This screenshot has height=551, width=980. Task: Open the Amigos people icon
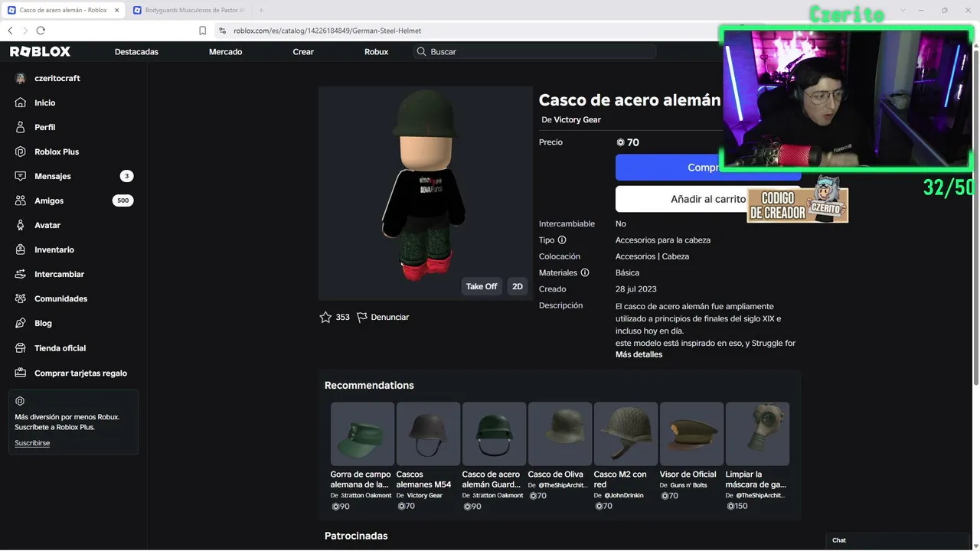(21, 201)
